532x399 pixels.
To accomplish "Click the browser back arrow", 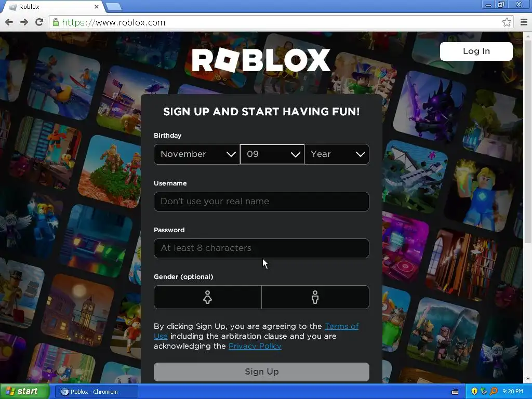I will point(9,22).
